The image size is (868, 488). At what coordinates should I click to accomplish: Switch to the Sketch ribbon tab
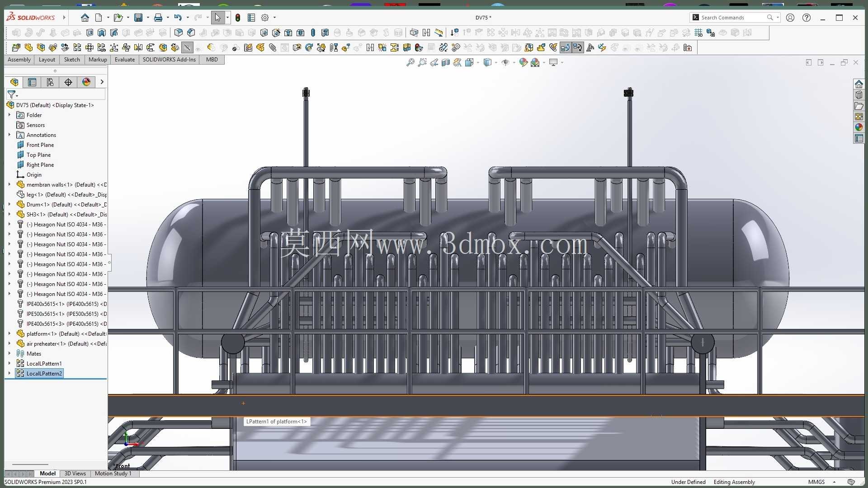72,60
